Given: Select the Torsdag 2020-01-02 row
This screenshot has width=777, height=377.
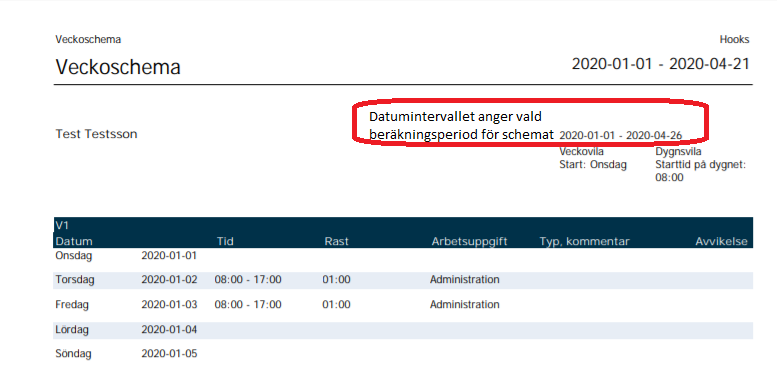Looking at the screenshot, I should point(403,280).
